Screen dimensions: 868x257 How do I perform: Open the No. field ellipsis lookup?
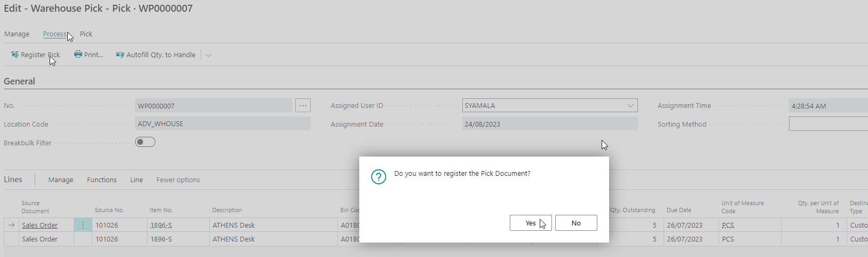tap(303, 106)
